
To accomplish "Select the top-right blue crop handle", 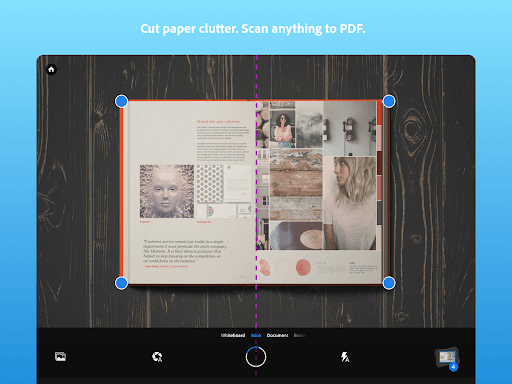I will [x=389, y=101].
